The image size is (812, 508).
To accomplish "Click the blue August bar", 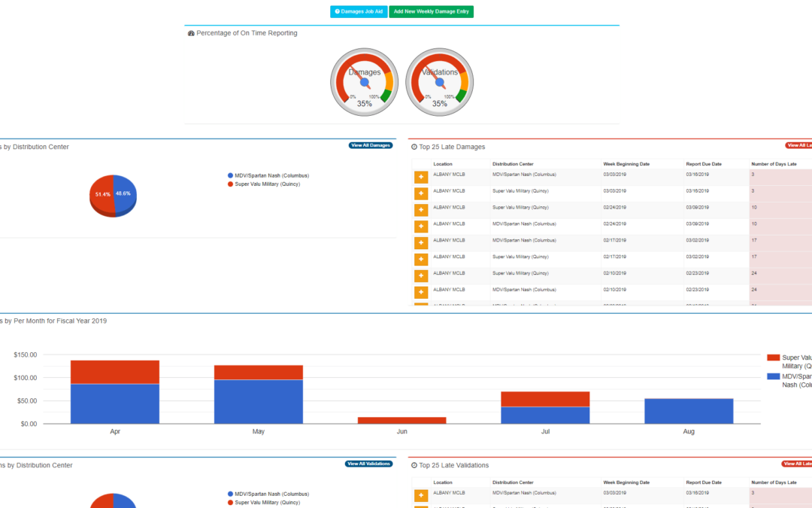I will pyautogui.click(x=689, y=411).
